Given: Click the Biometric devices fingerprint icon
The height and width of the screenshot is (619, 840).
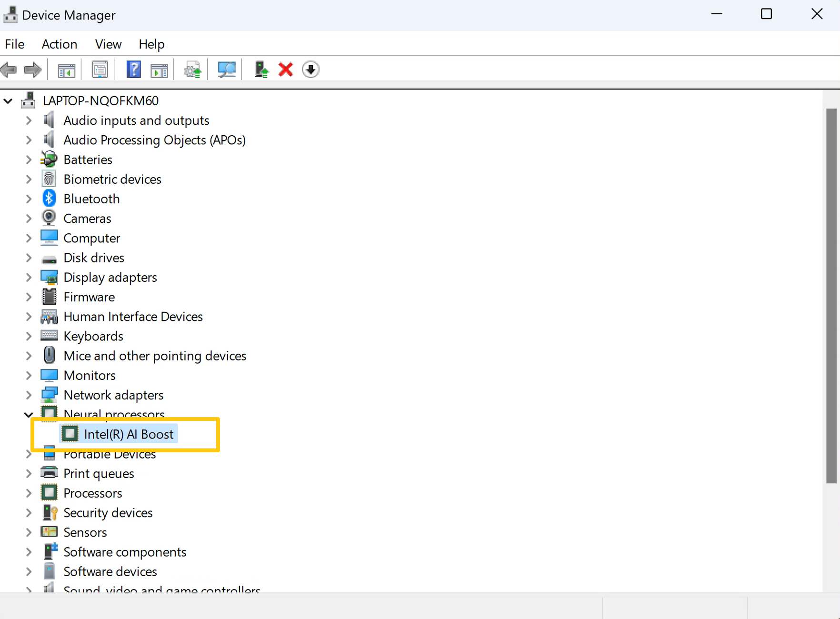Looking at the screenshot, I should [x=49, y=179].
